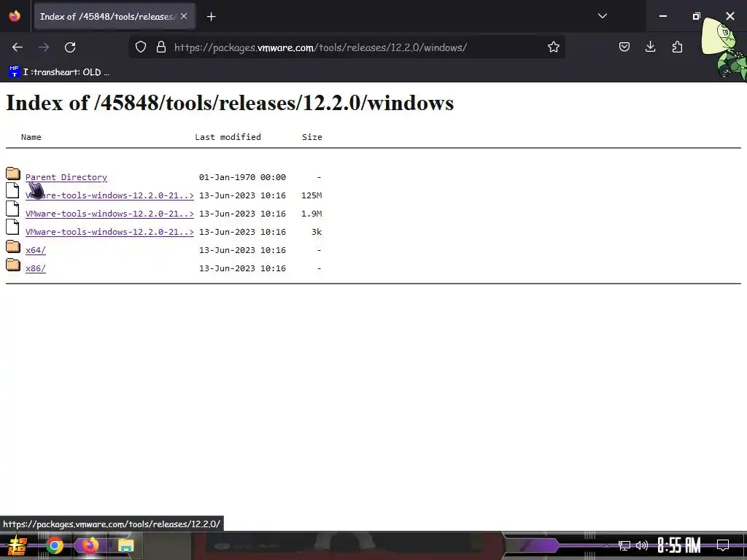Click the Firefox logo icon beside the tab
747x560 pixels.
tap(15, 16)
